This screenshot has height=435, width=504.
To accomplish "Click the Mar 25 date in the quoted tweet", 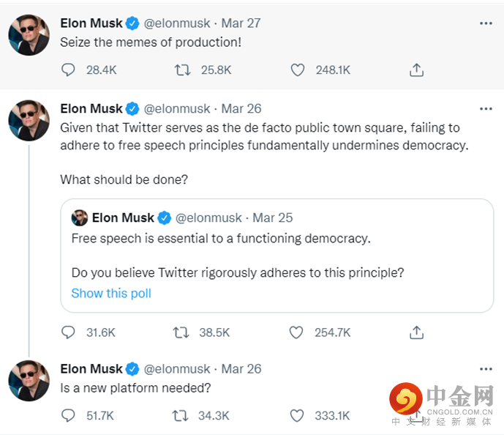I will (x=274, y=218).
